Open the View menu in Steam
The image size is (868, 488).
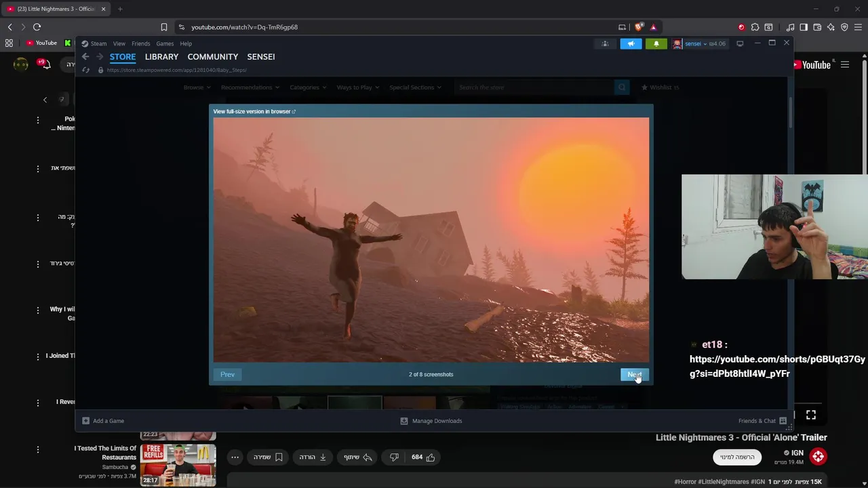click(x=119, y=43)
